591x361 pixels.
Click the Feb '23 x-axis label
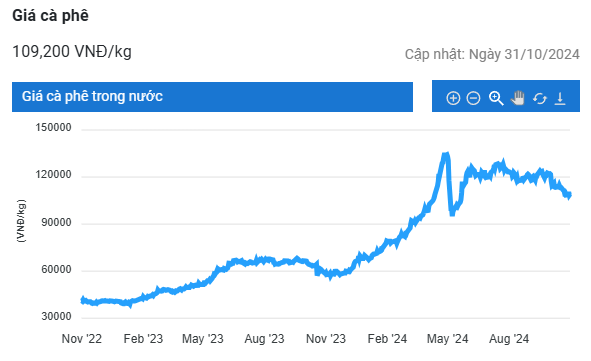click(143, 339)
